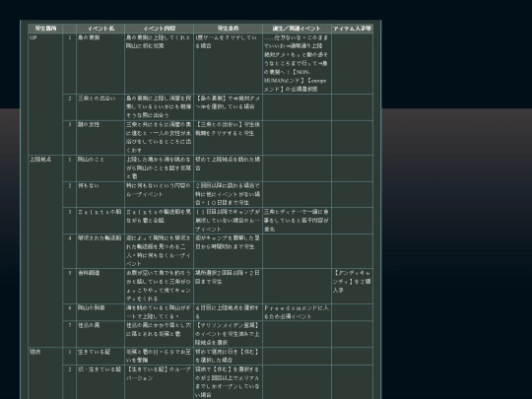Select the 上陸地点 location cell
Image resolution: width=532 pixels, height=399 pixels.
click(x=45, y=251)
